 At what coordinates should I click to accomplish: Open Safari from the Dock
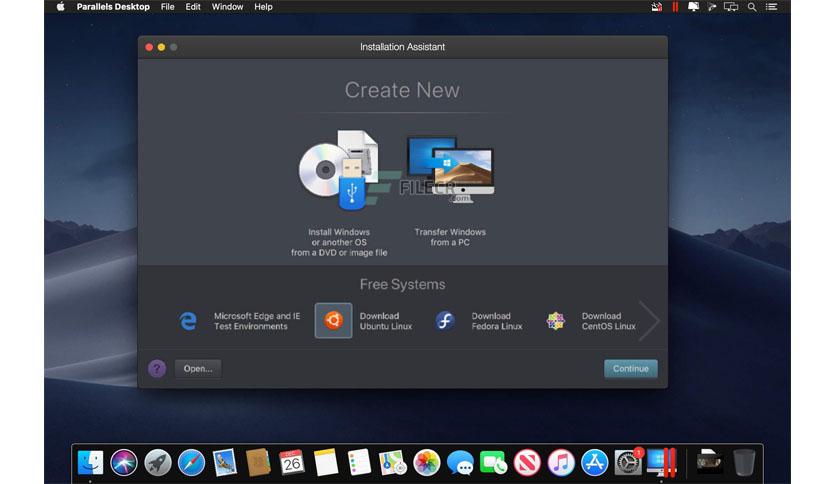(191, 462)
